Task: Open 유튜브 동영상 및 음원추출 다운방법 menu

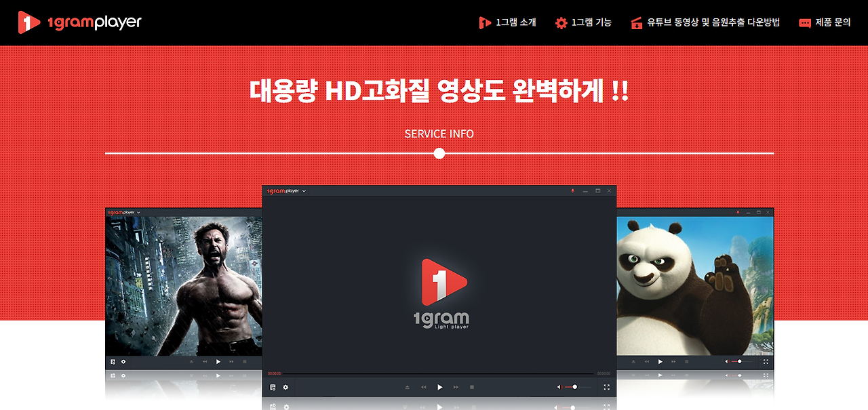Action: pyautogui.click(x=705, y=22)
